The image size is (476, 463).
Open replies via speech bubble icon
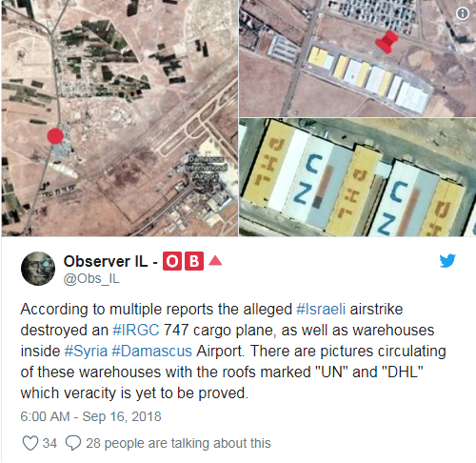(x=73, y=443)
